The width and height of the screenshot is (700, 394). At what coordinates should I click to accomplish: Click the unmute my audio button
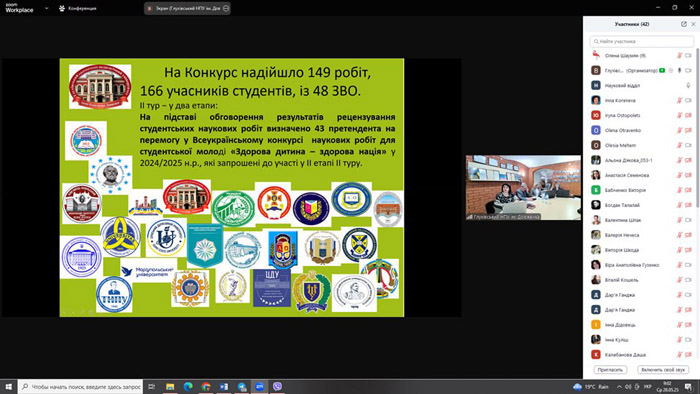click(662, 370)
